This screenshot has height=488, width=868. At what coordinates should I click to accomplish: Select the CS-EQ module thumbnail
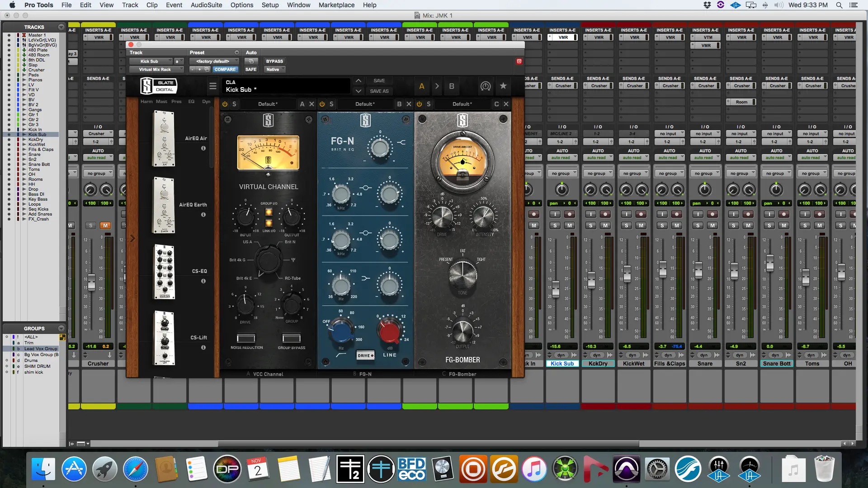tap(164, 272)
